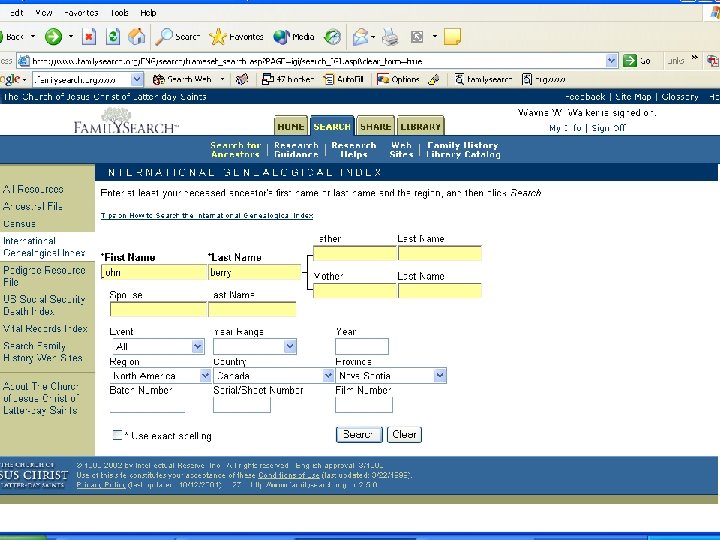Click the highlighter pencil icon in Google toolbar
This screenshot has height=540, width=720.
(433, 79)
